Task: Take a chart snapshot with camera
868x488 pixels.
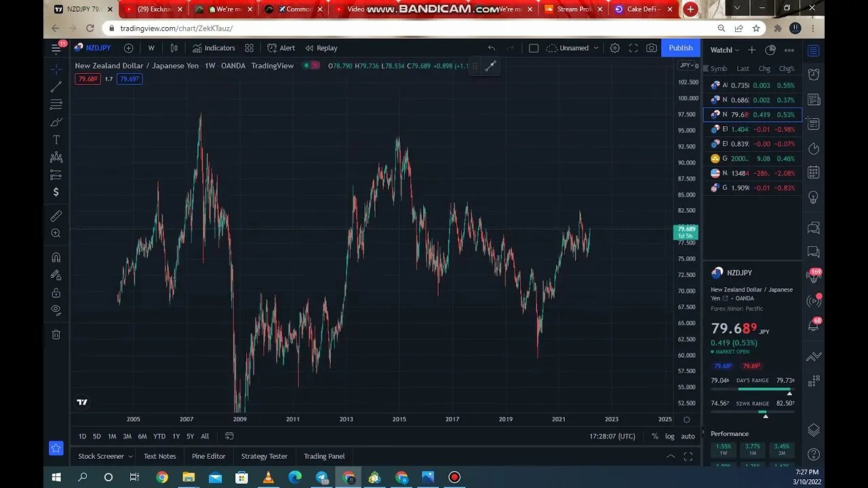Action: (x=652, y=48)
